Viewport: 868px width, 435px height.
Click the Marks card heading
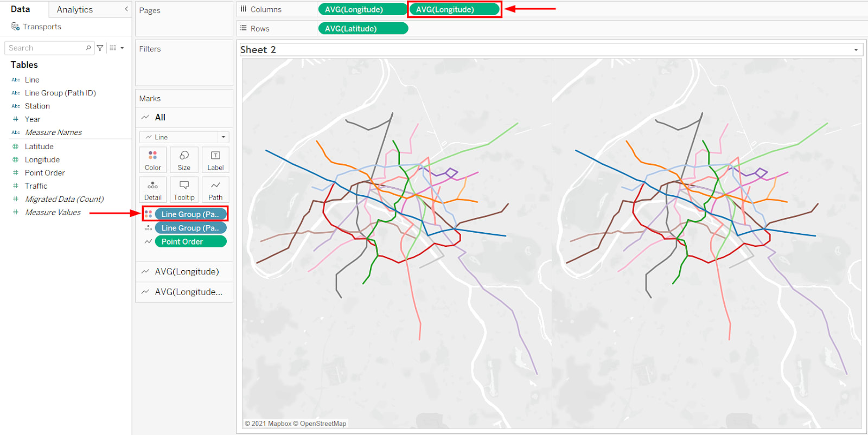[150, 99]
